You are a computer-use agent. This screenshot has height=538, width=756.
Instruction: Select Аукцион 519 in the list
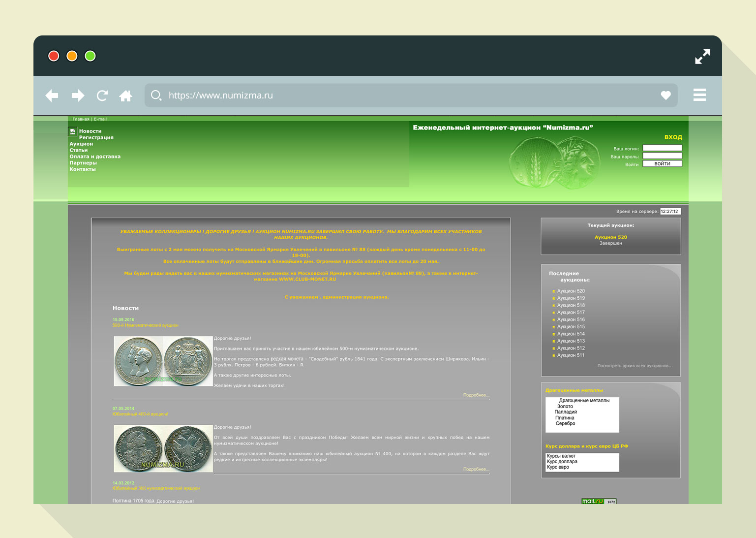pos(571,298)
